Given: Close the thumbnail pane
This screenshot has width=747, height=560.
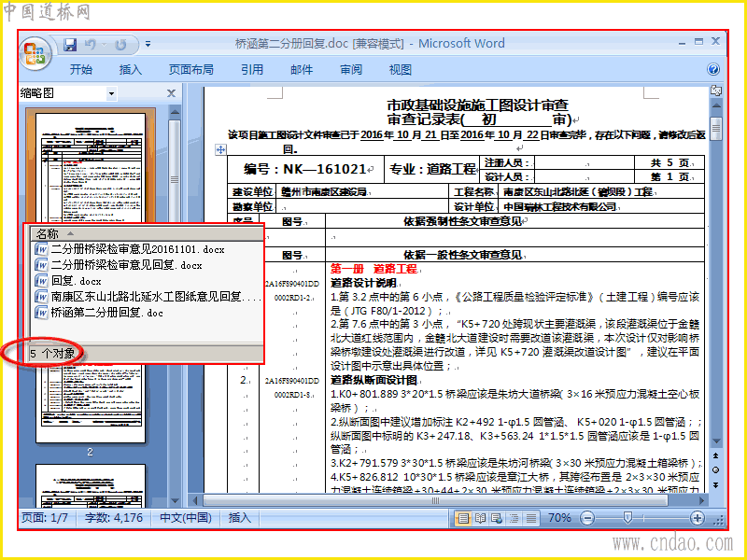Looking at the screenshot, I should pos(172,93).
